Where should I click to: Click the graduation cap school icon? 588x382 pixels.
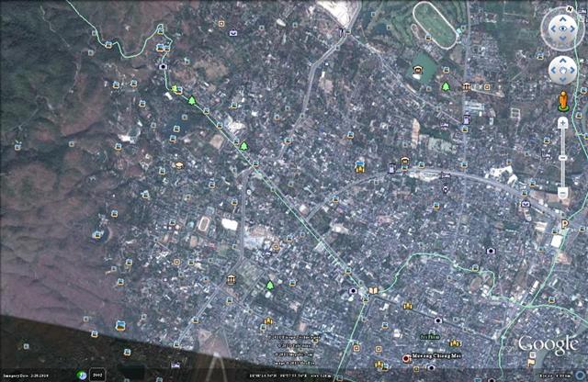point(179,165)
